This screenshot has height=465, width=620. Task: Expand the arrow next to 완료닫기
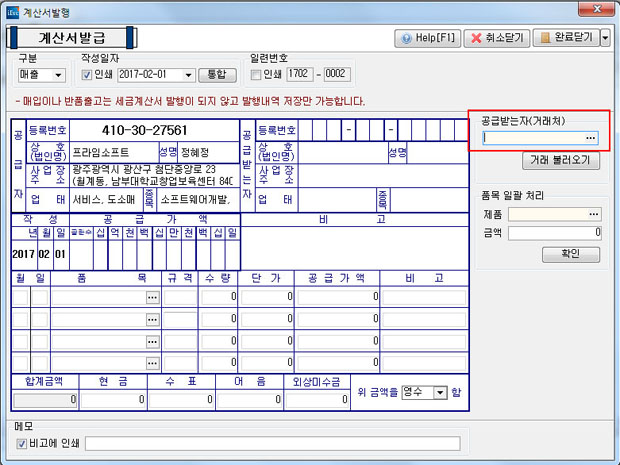(x=606, y=38)
